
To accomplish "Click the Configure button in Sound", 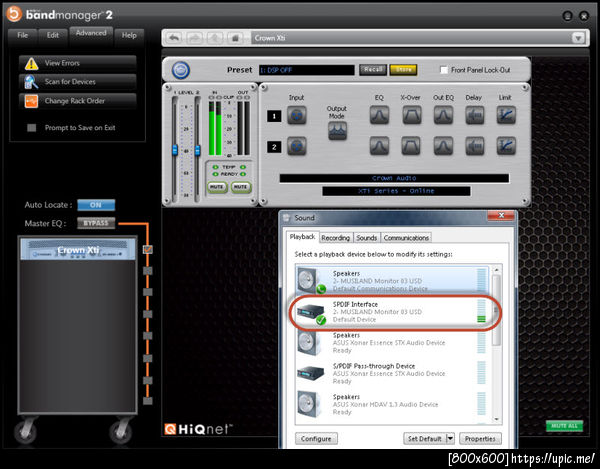I will (x=316, y=438).
